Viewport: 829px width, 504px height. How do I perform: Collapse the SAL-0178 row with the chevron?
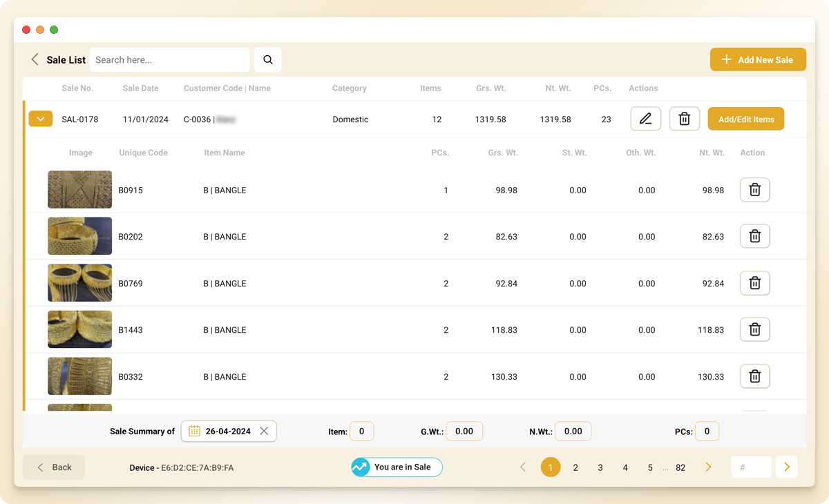pyautogui.click(x=40, y=118)
